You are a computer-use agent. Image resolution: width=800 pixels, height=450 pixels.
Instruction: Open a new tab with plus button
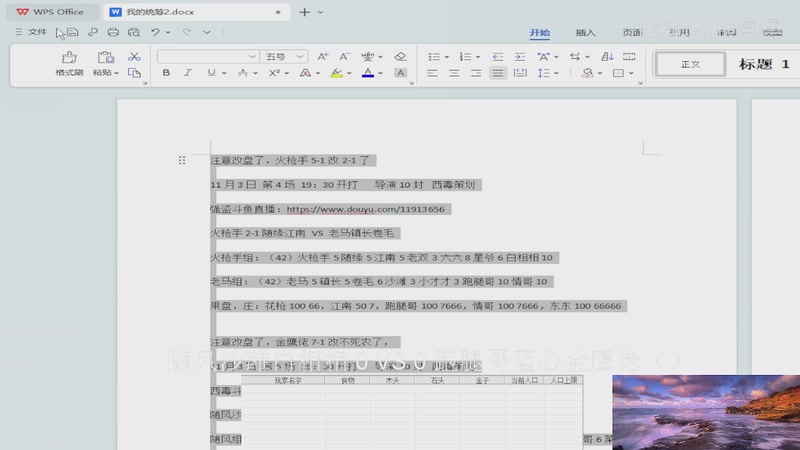(x=305, y=12)
